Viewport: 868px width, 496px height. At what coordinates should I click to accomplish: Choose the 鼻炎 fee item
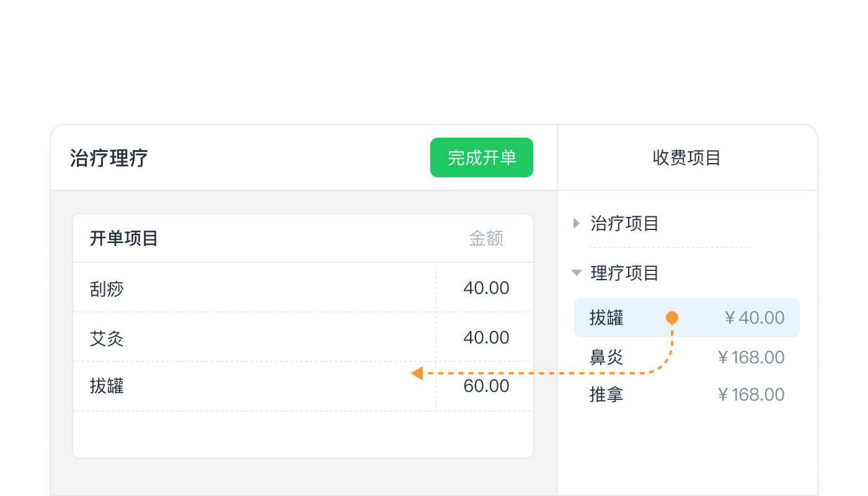point(607,357)
